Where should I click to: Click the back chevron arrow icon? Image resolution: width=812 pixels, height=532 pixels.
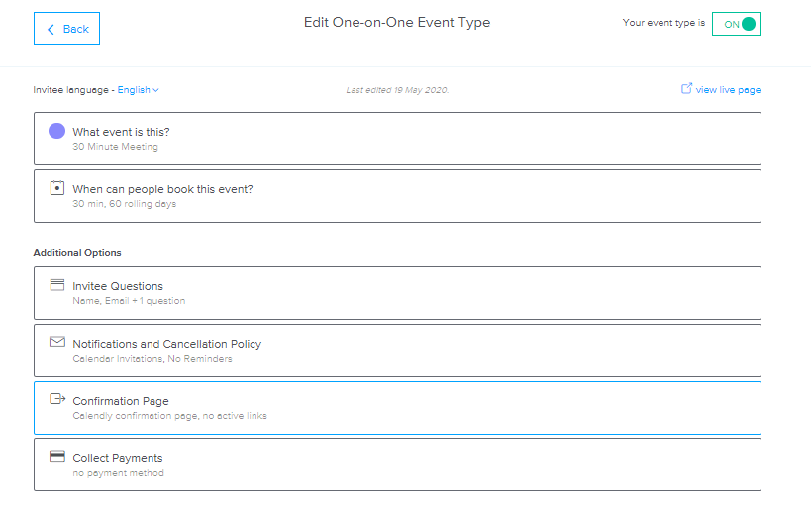coord(51,30)
